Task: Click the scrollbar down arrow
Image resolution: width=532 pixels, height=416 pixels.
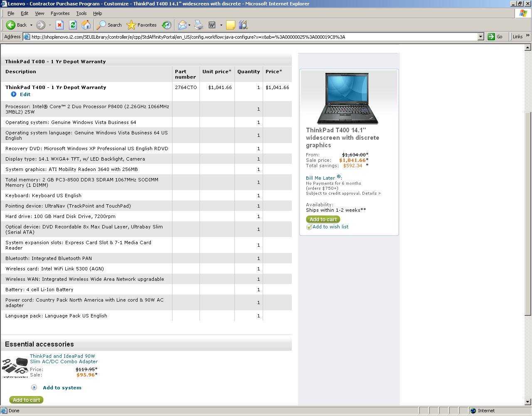Action: pos(528,402)
